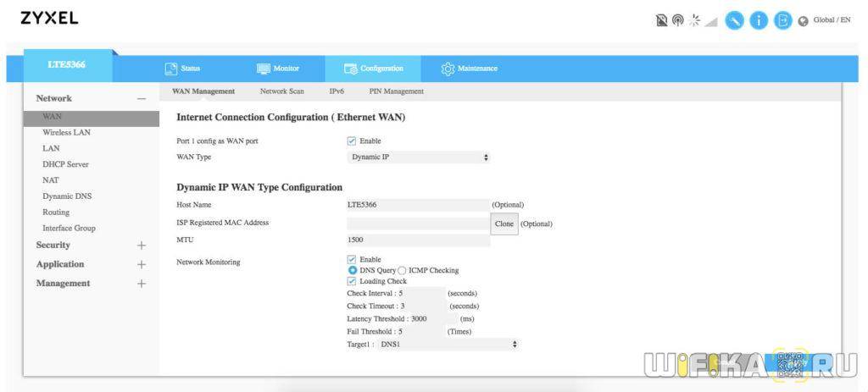Click the wireless broadcast status icon
868x392 pixels.
(x=678, y=20)
